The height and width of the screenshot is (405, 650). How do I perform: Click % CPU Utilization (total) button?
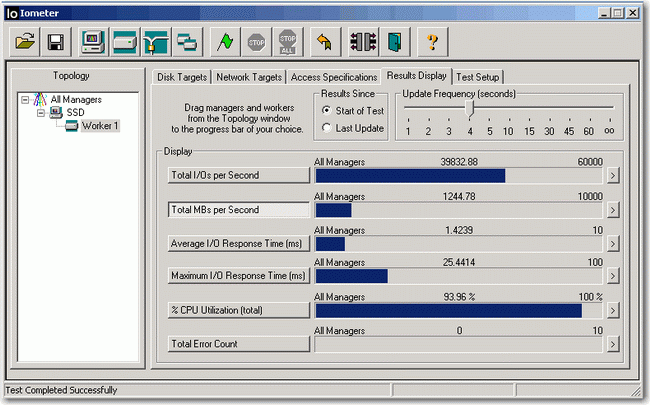(239, 310)
